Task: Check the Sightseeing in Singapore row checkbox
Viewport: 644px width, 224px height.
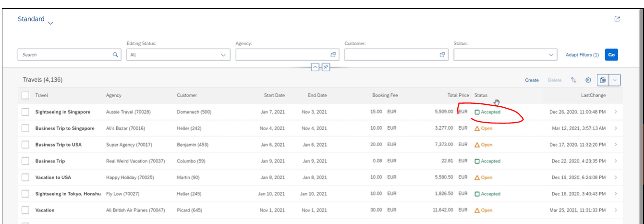Action: 25,112
